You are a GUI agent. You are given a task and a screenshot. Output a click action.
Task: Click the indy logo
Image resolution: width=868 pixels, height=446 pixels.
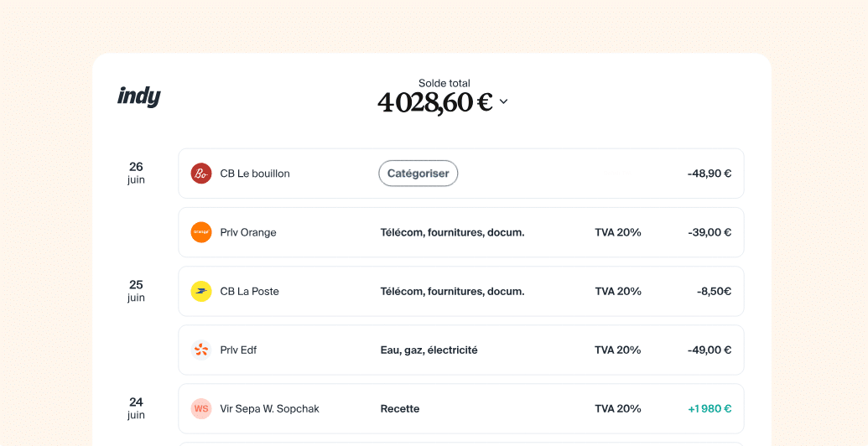pos(139,96)
